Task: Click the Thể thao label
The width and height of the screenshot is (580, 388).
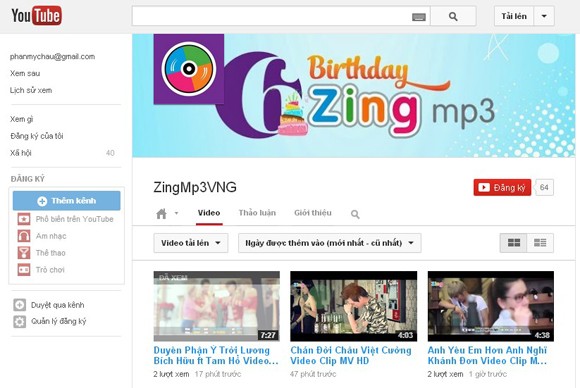Action: coord(51,253)
